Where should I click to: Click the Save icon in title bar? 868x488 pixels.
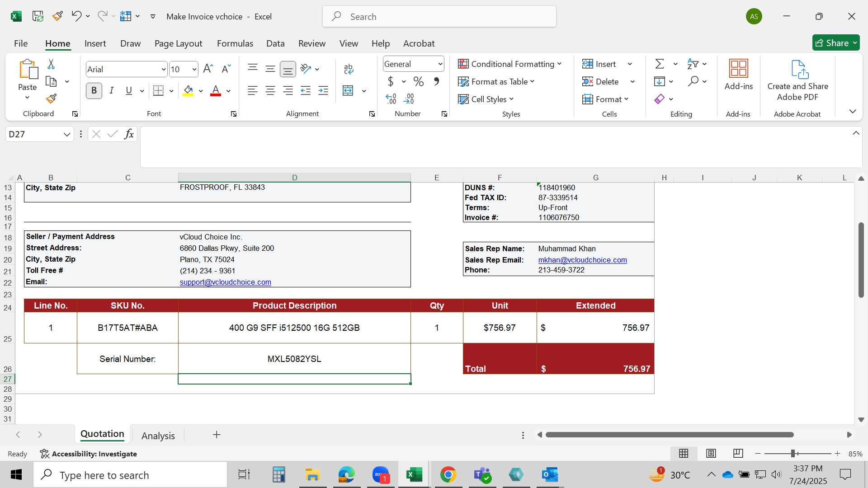click(38, 17)
